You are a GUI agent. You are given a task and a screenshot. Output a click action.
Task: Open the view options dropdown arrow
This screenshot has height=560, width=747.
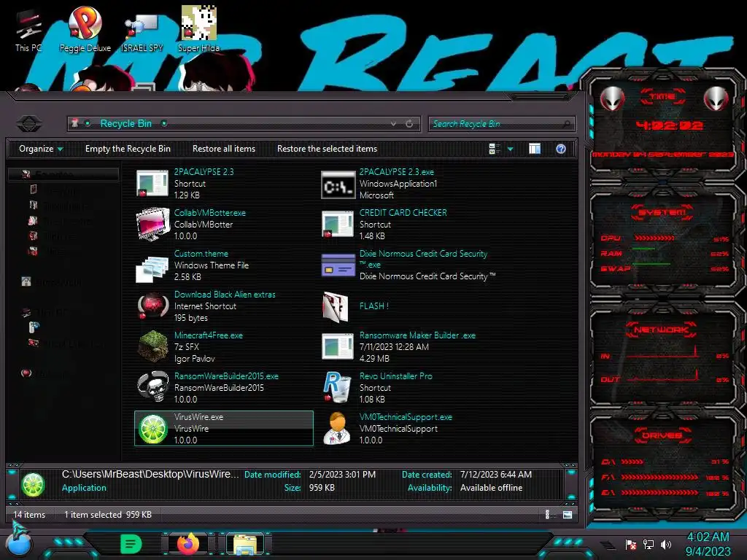[x=510, y=149]
